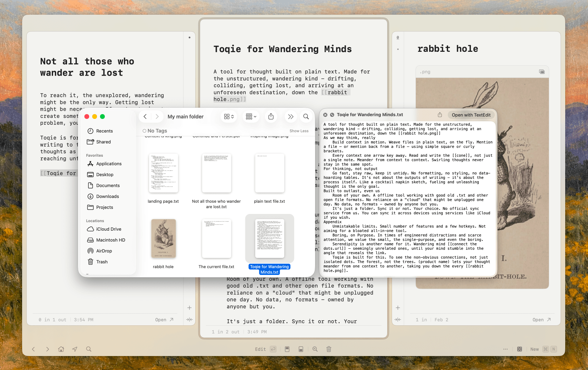Screen dimensions: 588x370
Task: Click the trash icon in bottom toolbar
Action: [x=329, y=349]
